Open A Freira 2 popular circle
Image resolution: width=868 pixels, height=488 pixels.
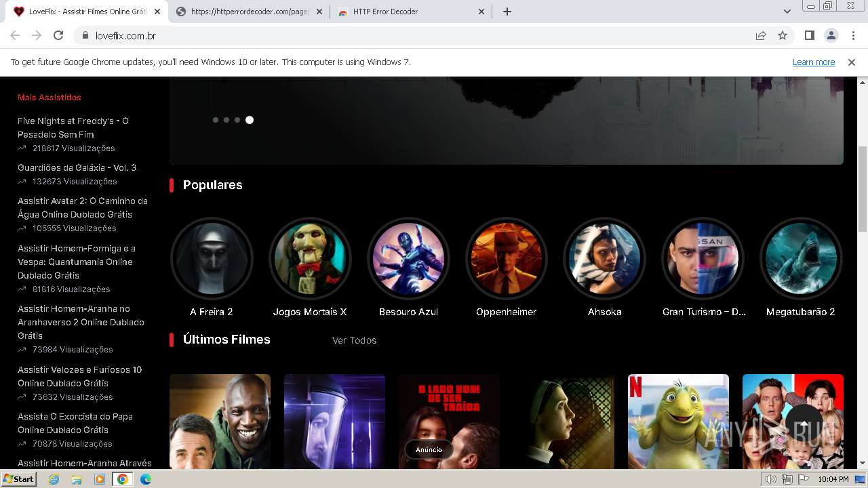212,258
